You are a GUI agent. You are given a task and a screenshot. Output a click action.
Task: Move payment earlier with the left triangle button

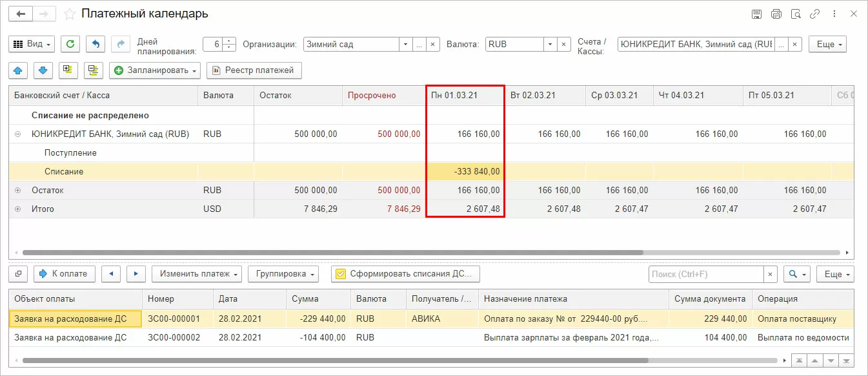(111, 274)
